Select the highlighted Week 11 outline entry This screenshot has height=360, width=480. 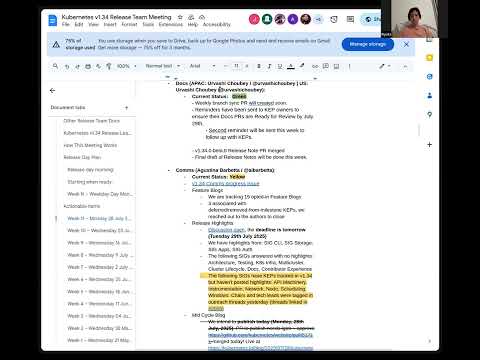pyautogui.click(x=99, y=218)
